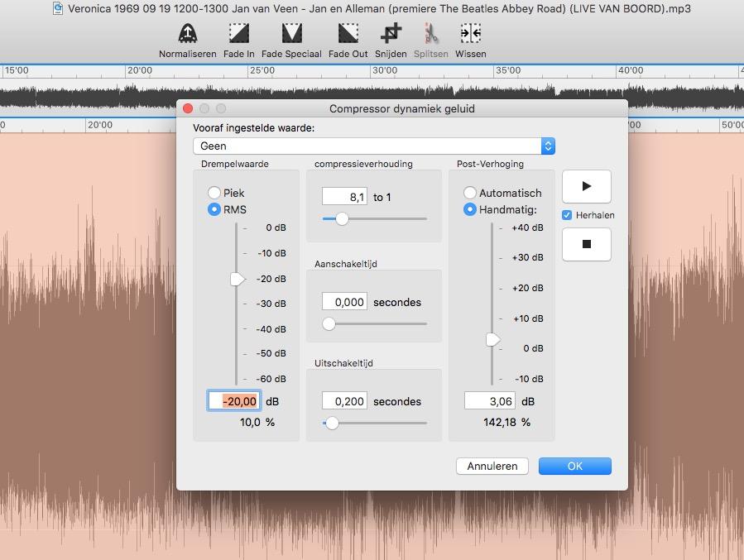Viewport: 744px width, 560px height.
Task: Toggle the Herhalen checkbox
Action: click(567, 215)
